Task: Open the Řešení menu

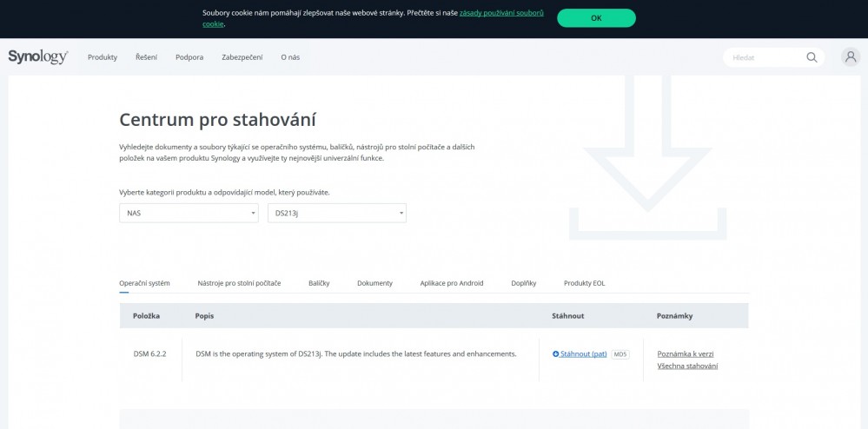Action: click(146, 57)
